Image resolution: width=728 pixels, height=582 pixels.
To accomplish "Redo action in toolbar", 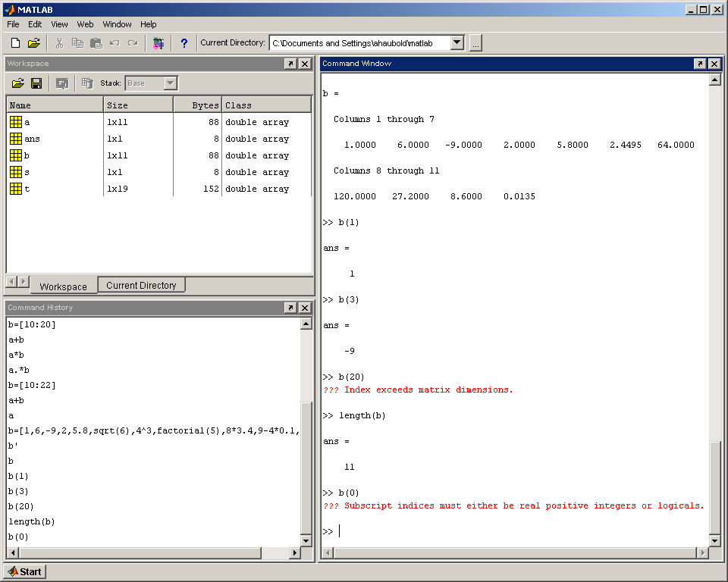I will point(133,43).
